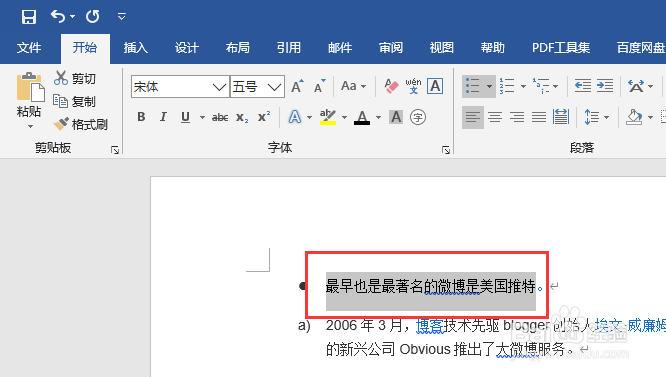Save the document with the floppy disk icon
Viewport: 666px width, 377px height.
29,17
